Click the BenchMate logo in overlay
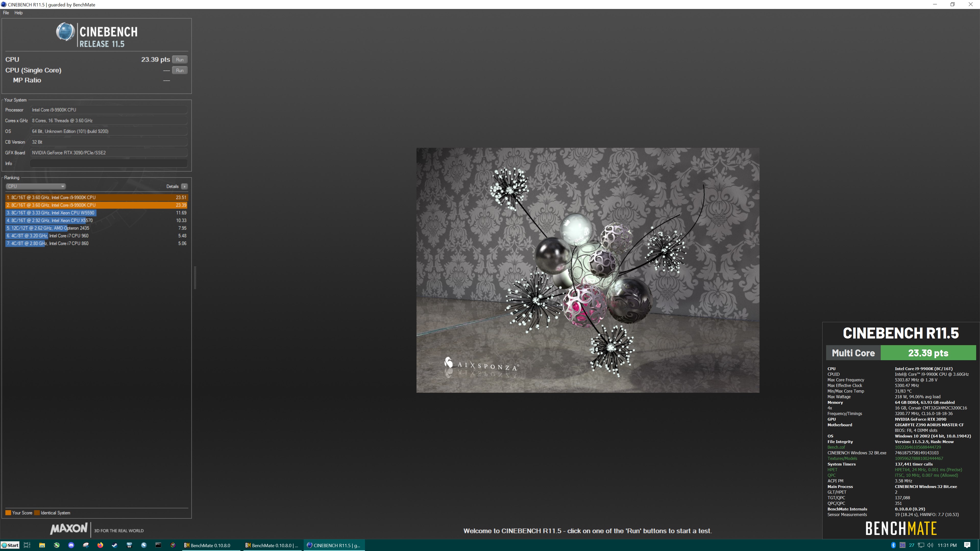 (x=901, y=529)
